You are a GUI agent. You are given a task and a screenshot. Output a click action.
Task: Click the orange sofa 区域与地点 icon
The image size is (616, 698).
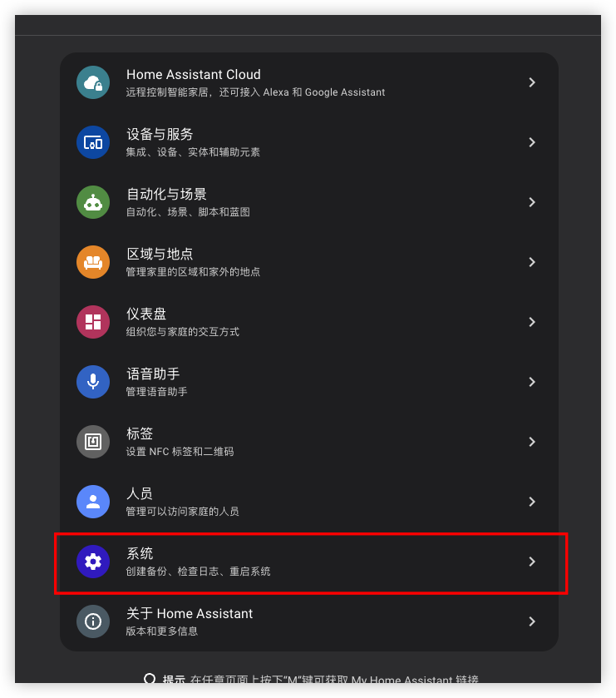[x=93, y=262]
